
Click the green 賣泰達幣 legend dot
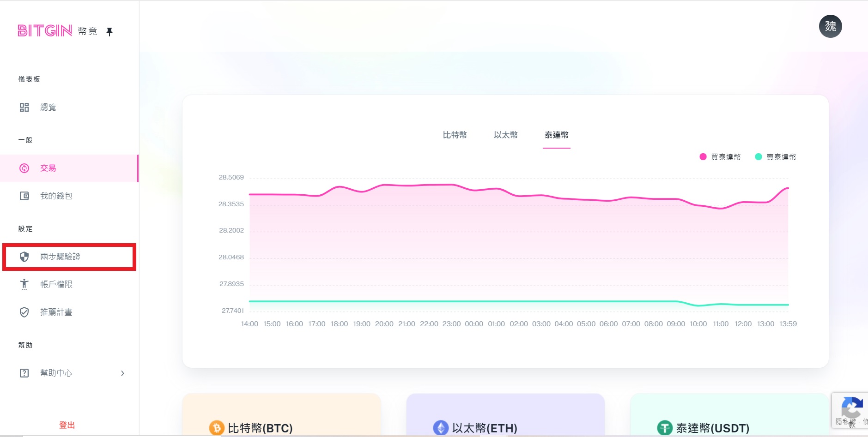[x=759, y=157]
